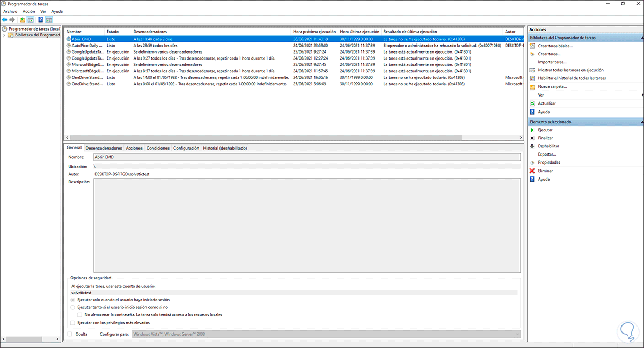Expand the Biblioteca del Programador tree node arrow
Screen dimensions: 644x348
[x=4, y=35]
